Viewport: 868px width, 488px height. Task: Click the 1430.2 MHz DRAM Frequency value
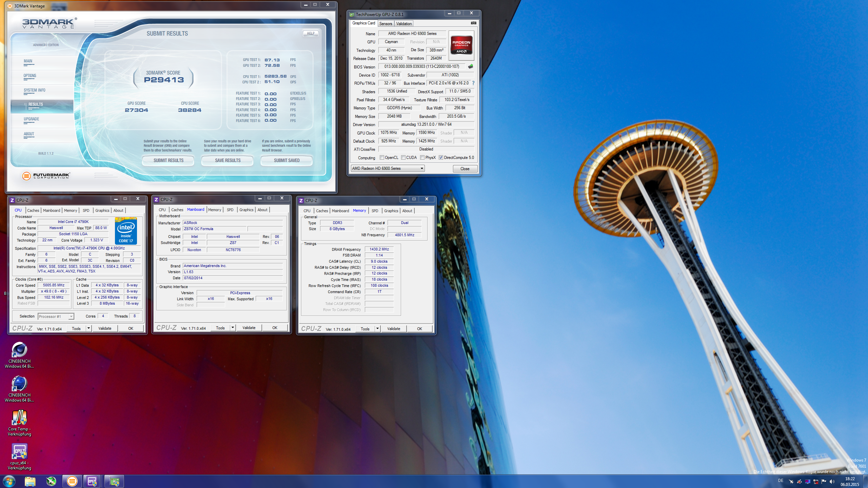pos(379,249)
